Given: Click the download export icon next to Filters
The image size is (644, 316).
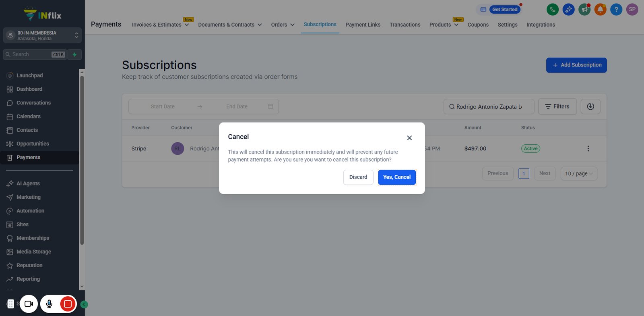Looking at the screenshot, I should [x=590, y=106].
